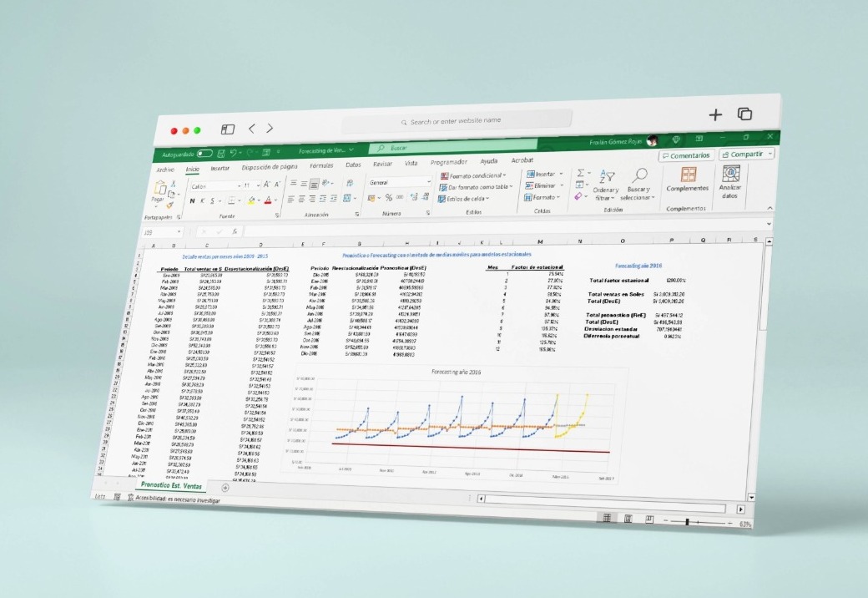Click the Pegar paste icon

coord(158,192)
